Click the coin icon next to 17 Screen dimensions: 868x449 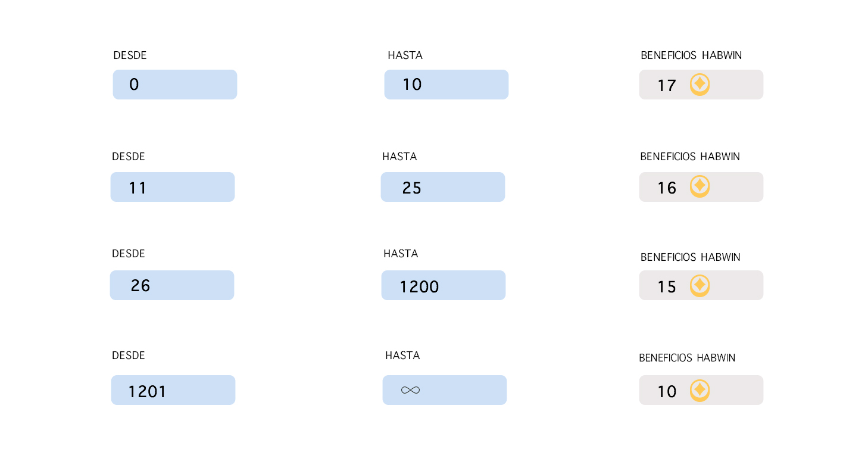pos(700,85)
